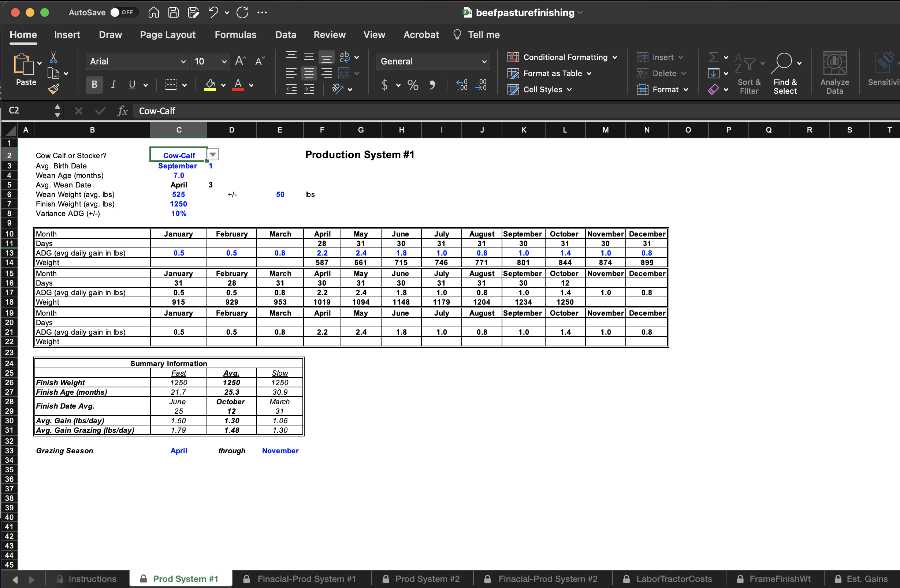Click the Undo arrow icon

[213, 12]
